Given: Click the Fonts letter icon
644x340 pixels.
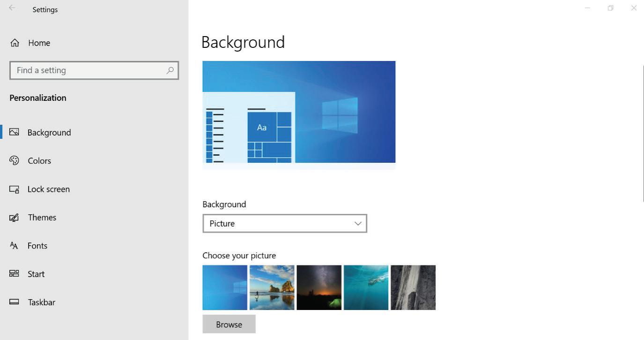Looking at the screenshot, I should 14,245.
